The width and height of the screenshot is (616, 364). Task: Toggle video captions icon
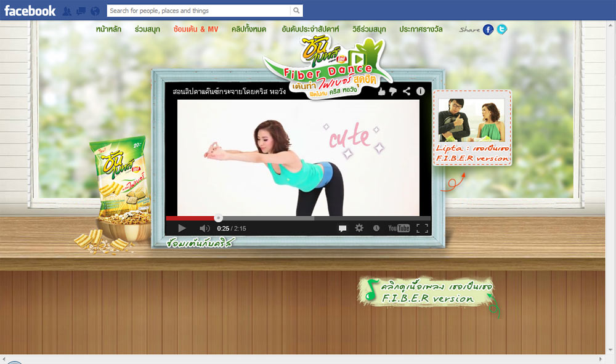coord(342,228)
